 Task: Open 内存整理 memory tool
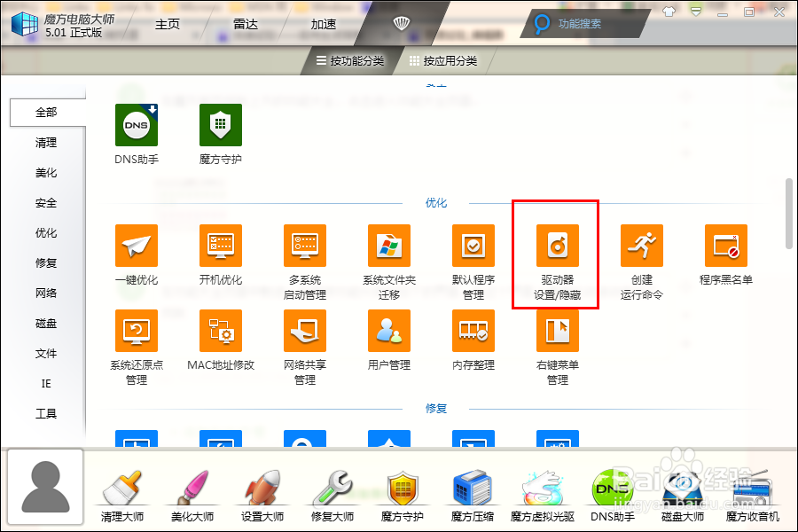pyautogui.click(x=473, y=331)
